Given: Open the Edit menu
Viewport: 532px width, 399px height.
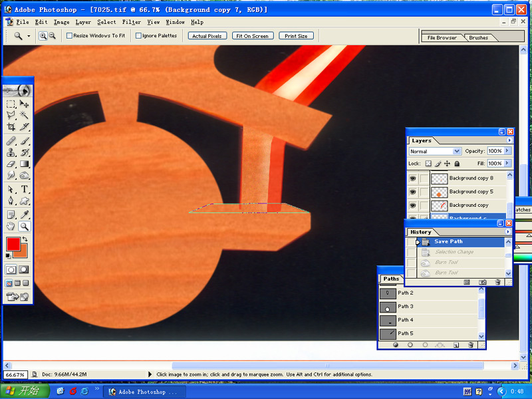Looking at the screenshot, I should [41, 22].
